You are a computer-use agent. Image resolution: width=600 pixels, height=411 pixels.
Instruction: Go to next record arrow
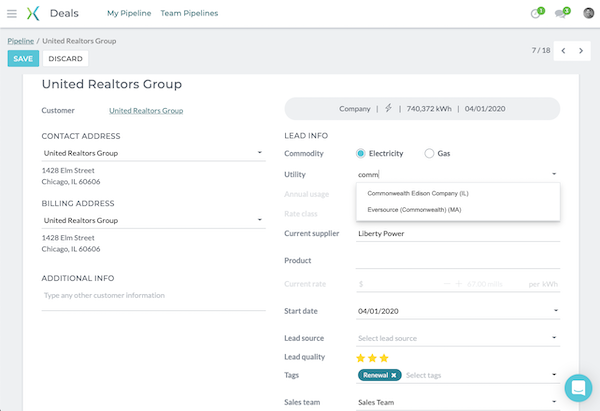583,50
